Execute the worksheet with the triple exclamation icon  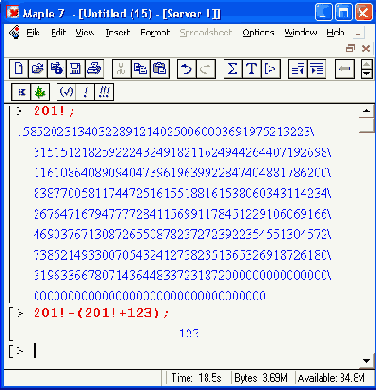pos(104,92)
